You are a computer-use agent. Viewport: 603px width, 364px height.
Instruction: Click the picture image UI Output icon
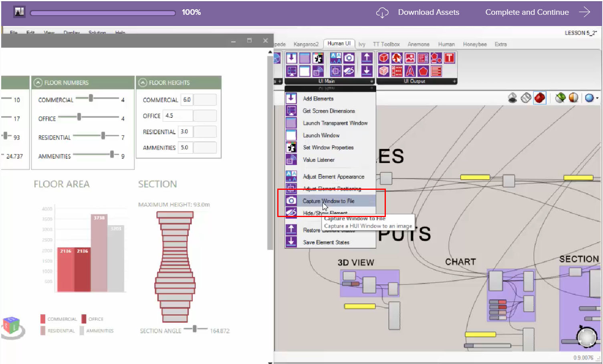[x=410, y=58]
